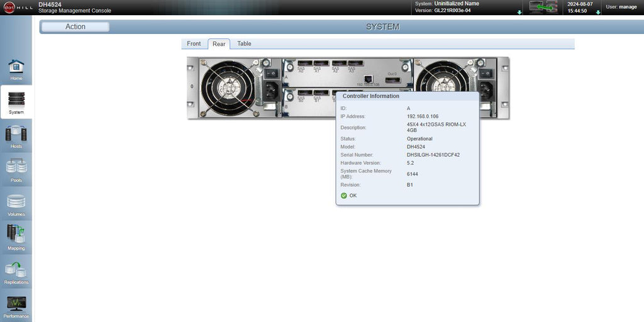Click the SYSTEM page heading
The width and height of the screenshot is (644, 322).
pyautogui.click(x=382, y=26)
